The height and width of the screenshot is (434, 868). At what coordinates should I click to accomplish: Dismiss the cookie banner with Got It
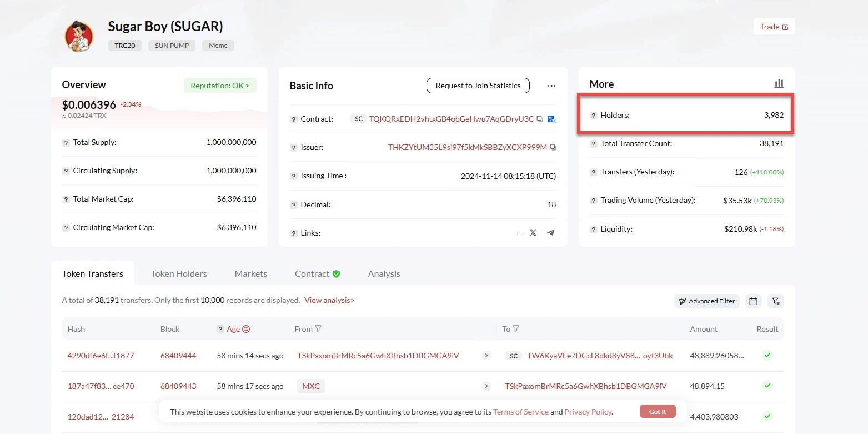(658, 412)
